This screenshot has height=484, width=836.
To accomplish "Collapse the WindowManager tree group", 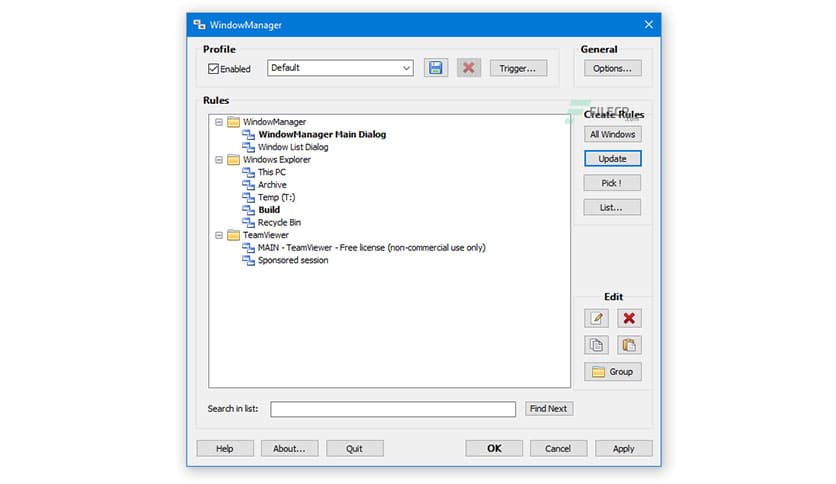I will tap(219, 122).
